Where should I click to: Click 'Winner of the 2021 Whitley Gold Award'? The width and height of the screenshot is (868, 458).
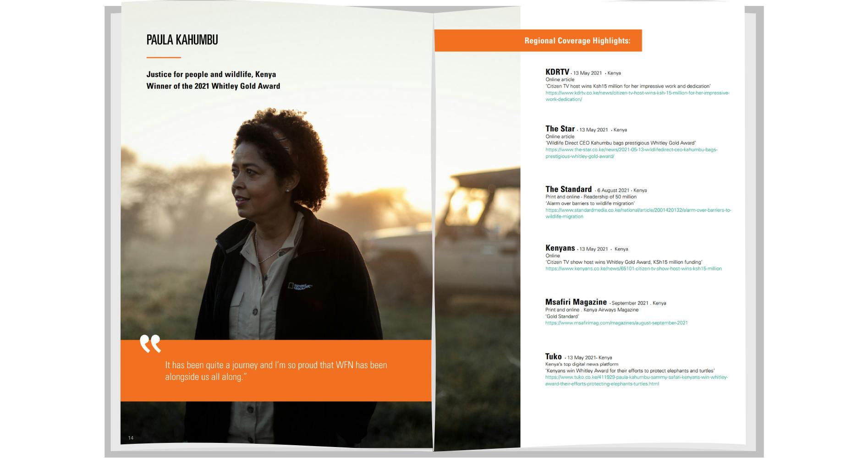click(213, 86)
